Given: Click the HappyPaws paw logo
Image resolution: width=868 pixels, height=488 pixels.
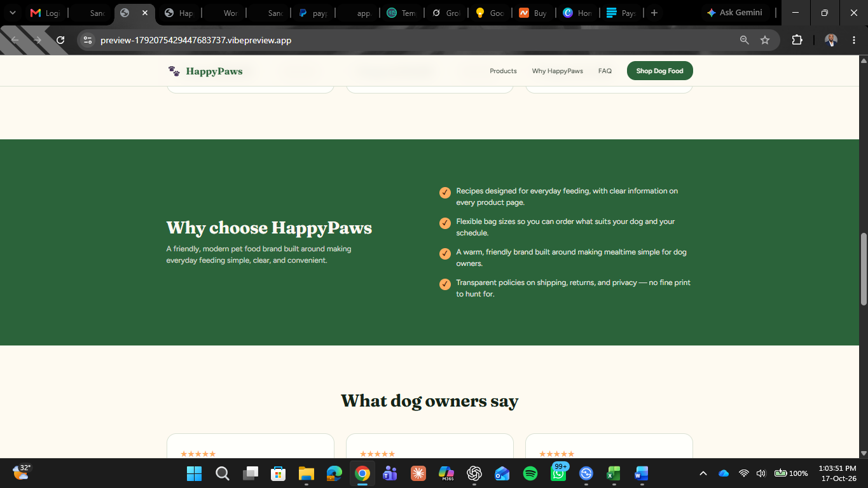Looking at the screenshot, I should [174, 71].
